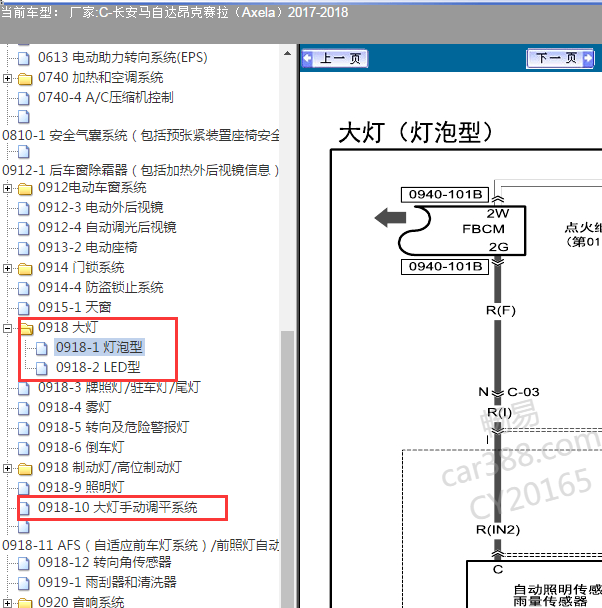Click the page icon beside 0918-6 倒车灯
Screen dimensions: 602x608
[24, 448]
